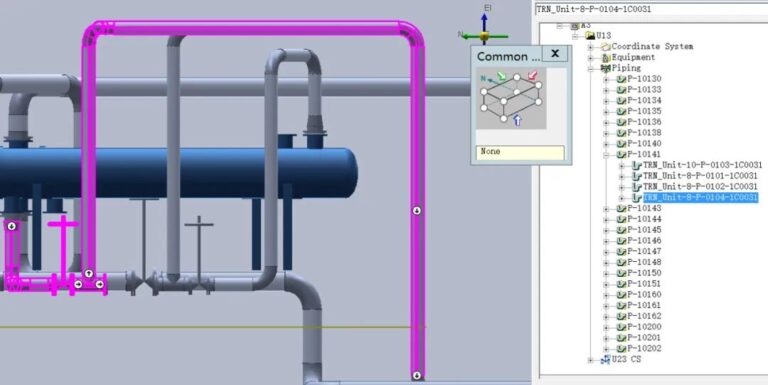Click pipe run icon for TRN_Unit-10-P-0103-1C0031
This screenshot has height=385, width=768.
tap(637, 165)
